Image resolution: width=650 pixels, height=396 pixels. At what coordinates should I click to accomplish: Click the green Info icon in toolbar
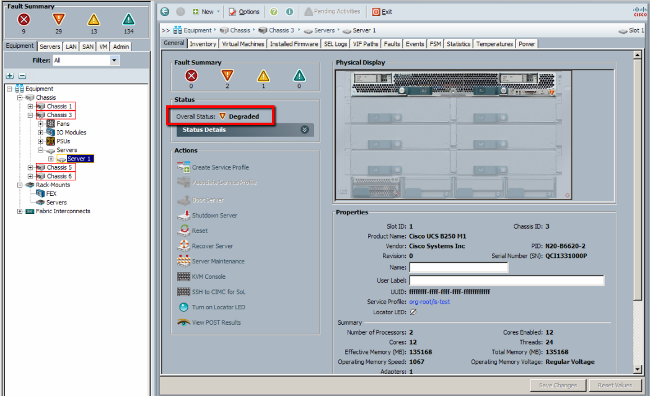[x=289, y=12]
